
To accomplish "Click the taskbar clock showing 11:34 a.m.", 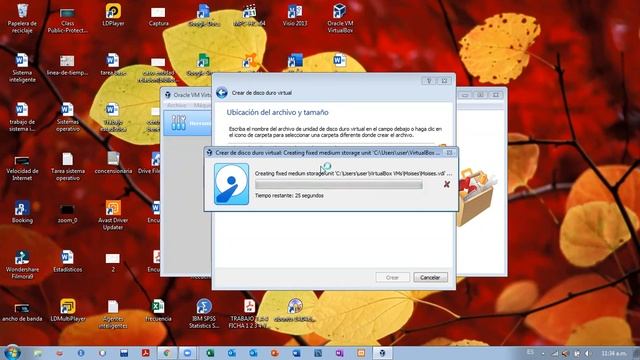I will 614,353.
